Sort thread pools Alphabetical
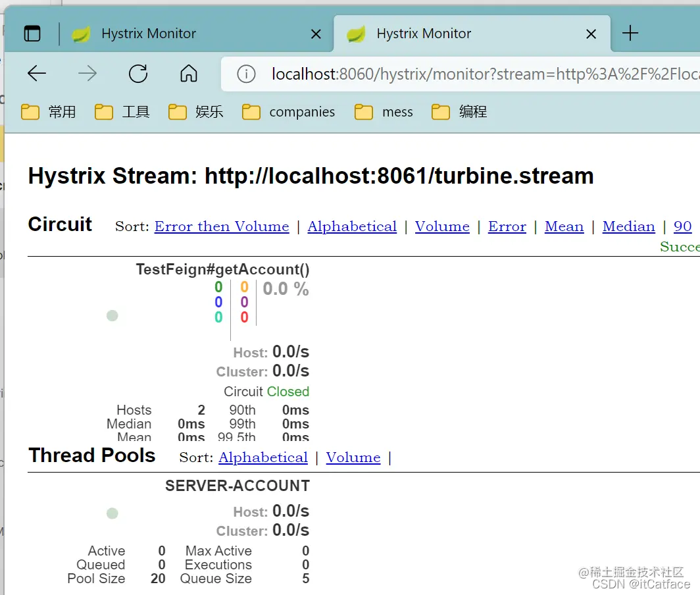Screen dimensions: 700x595 click(x=263, y=457)
